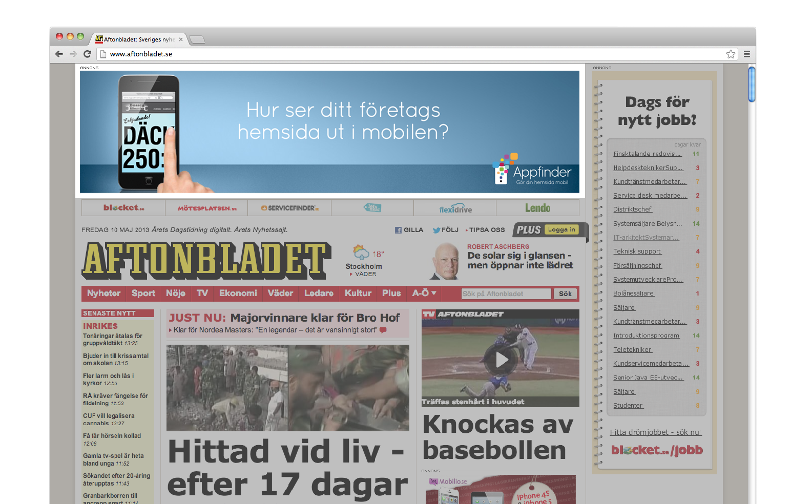812x504 pixels.
Task: Open a new browser tab
Action: pyautogui.click(x=197, y=39)
